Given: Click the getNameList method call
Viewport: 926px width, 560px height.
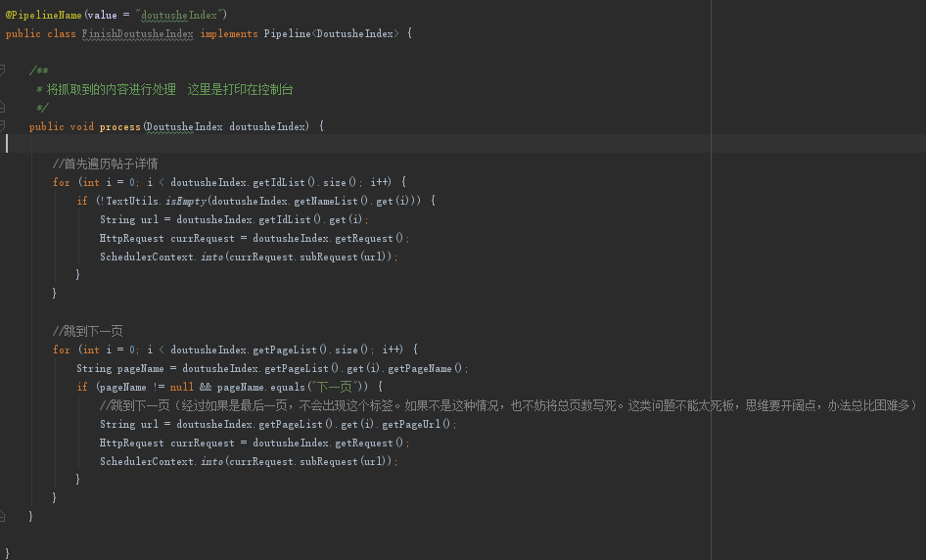Looking at the screenshot, I should (313, 201).
